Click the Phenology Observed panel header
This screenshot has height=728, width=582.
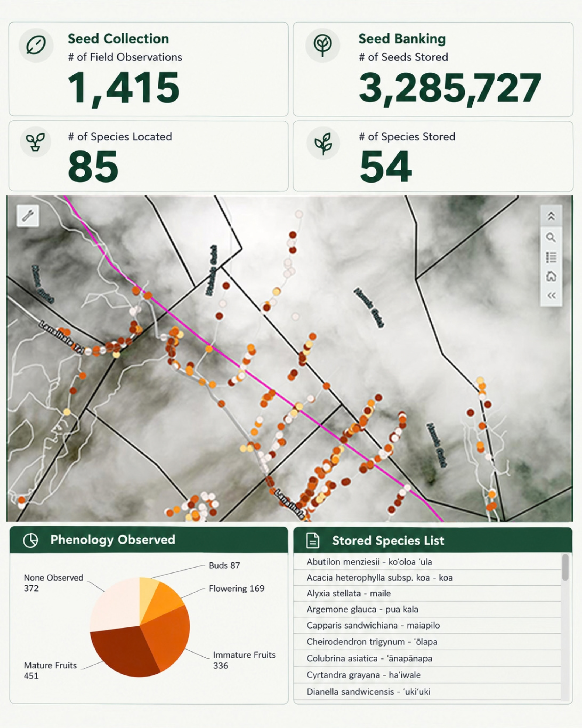[x=149, y=540]
